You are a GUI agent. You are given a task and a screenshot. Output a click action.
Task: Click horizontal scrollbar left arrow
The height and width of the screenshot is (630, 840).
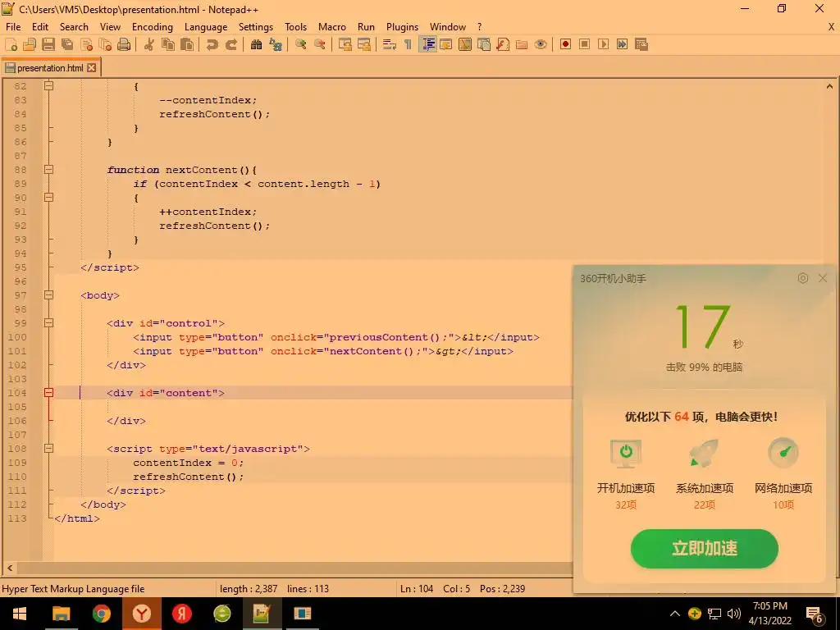(10, 568)
